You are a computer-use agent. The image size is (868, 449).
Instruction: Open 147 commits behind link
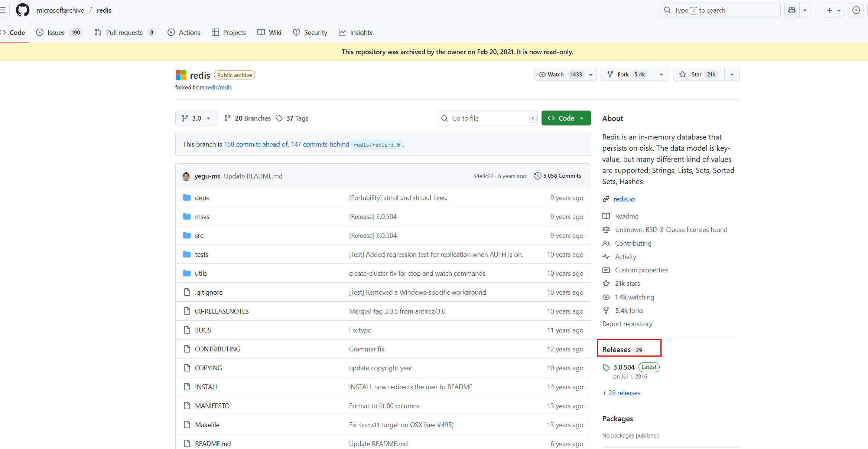pos(320,144)
